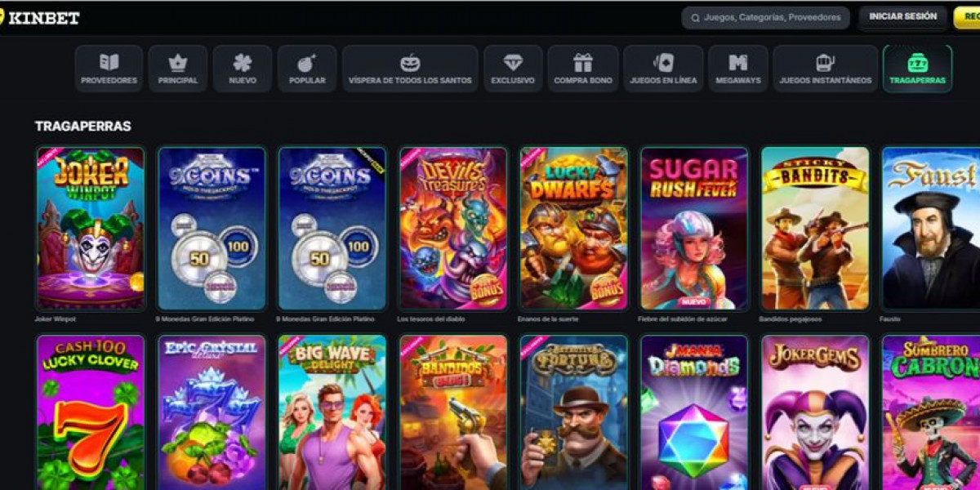
Task: Open the Joker Winpot game thumbnail
Action: [91, 229]
